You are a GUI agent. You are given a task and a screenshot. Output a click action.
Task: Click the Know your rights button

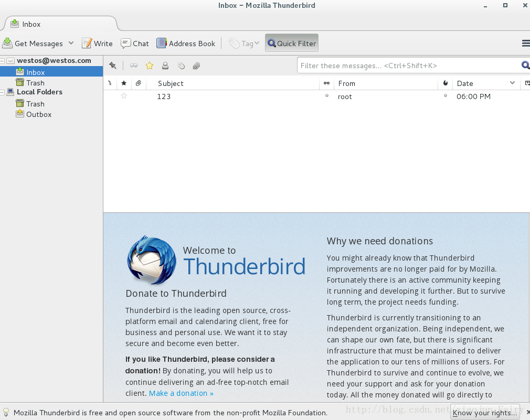(484, 413)
